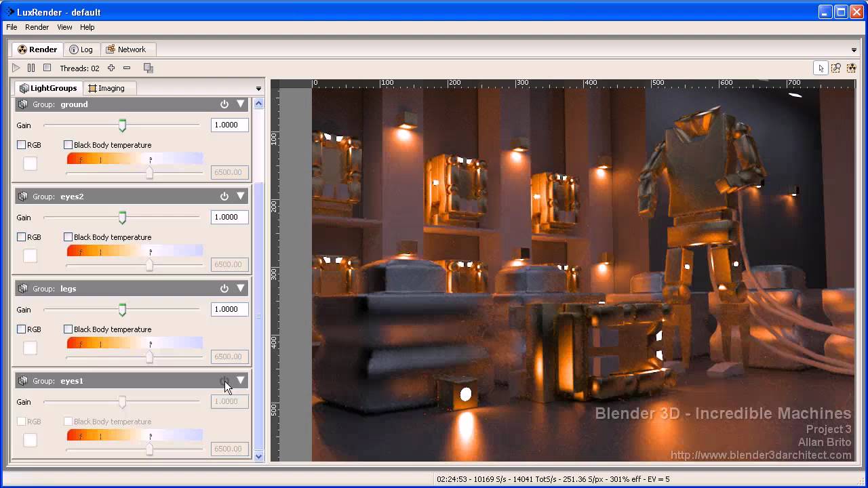Enable Black Body temperature for ground group
The image size is (868, 488).
pos(68,145)
